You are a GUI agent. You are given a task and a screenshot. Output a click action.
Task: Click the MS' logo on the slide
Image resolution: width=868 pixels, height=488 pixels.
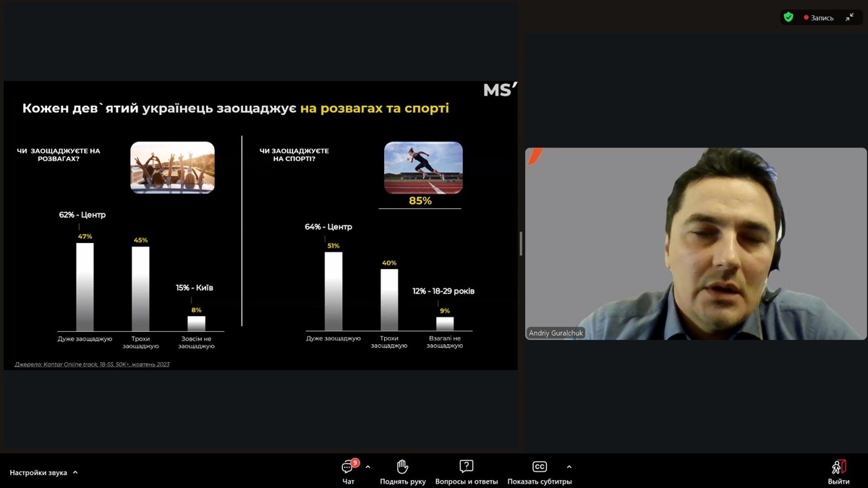point(500,90)
